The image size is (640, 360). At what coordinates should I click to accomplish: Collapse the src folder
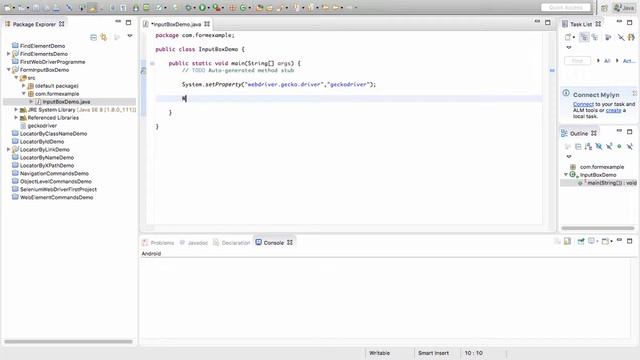click(16, 78)
